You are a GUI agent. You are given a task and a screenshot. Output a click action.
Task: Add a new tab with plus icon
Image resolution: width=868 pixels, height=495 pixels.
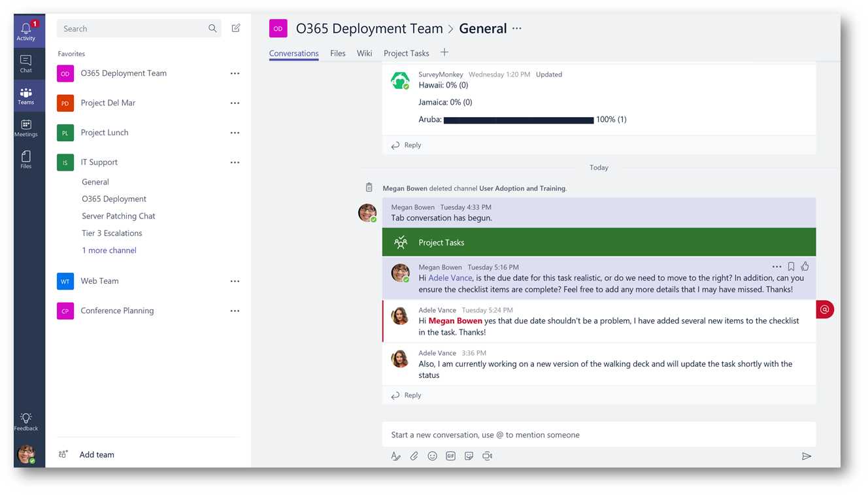coord(444,52)
